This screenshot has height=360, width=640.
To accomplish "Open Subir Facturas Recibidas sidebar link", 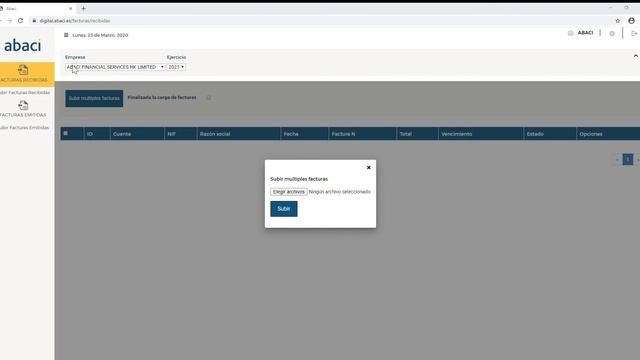I will coord(24,93).
